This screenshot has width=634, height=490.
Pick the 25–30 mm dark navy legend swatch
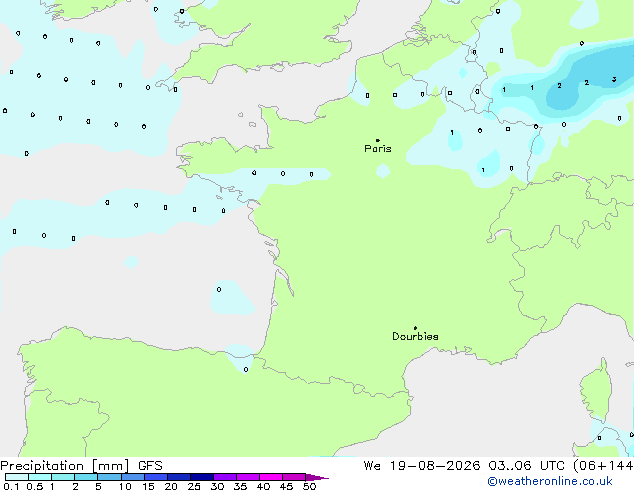[x=202, y=477]
